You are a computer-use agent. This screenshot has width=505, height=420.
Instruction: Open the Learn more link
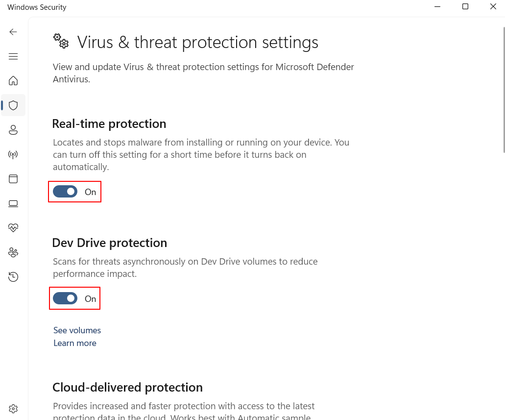pos(75,343)
